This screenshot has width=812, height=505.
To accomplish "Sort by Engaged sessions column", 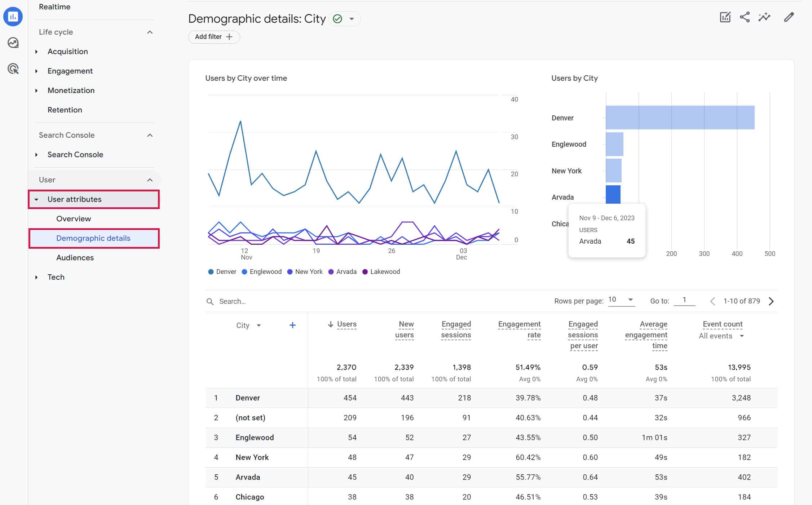I will 456,329.
